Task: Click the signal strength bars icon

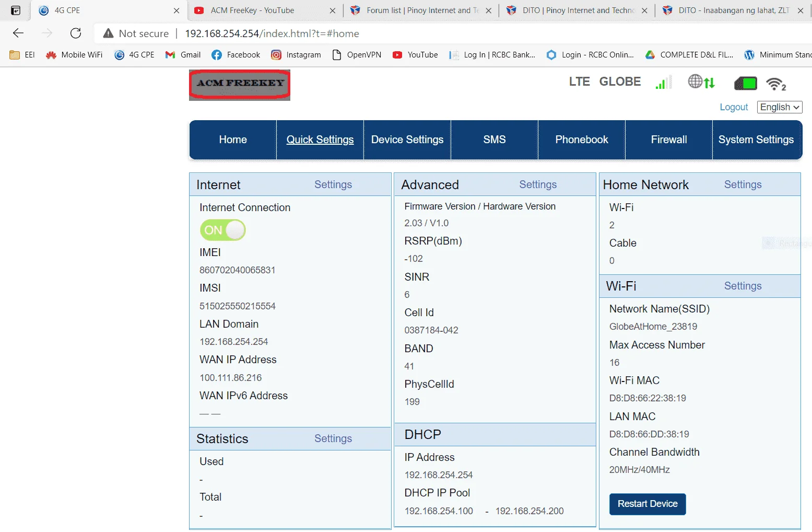Action: [x=664, y=82]
